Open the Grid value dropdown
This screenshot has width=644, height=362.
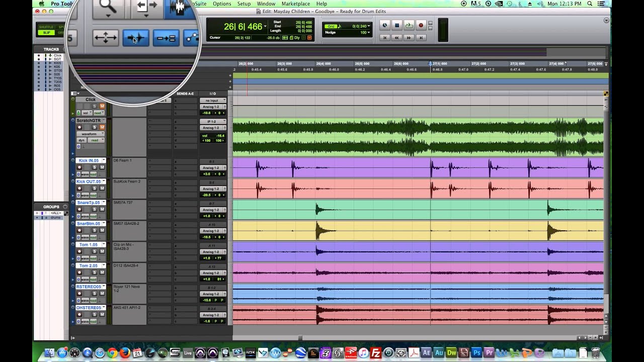[x=369, y=26]
